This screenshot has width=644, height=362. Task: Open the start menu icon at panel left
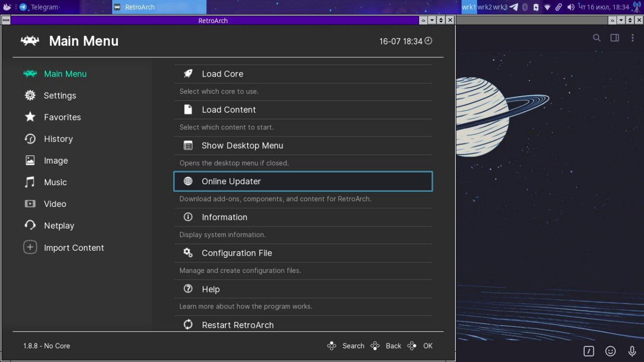tap(7, 7)
